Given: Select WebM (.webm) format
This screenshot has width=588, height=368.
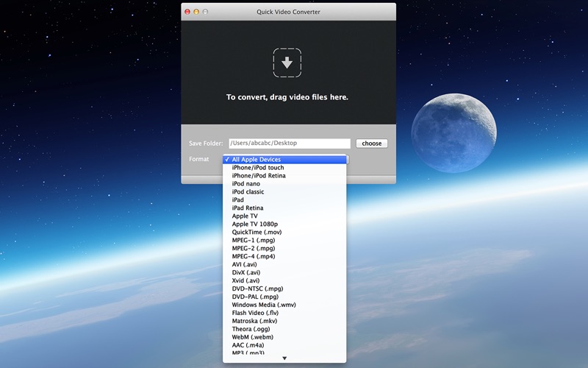Looking at the screenshot, I should (284, 337).
